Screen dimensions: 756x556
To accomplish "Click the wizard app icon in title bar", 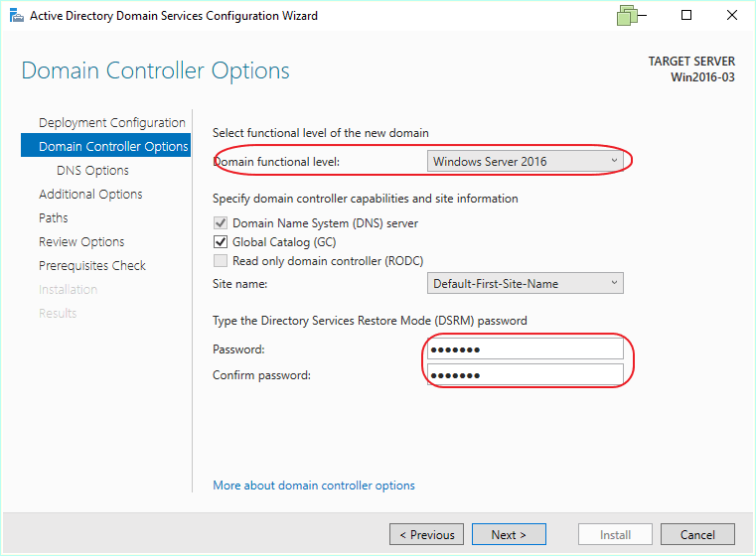I will [x=14, y=16].
